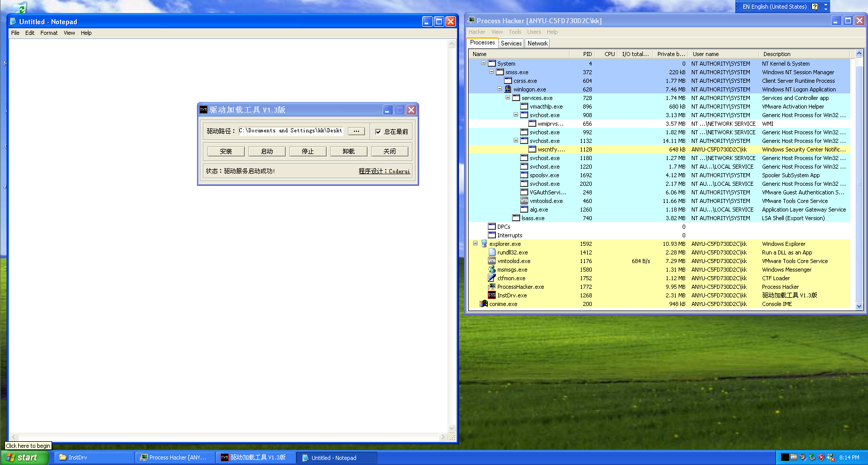Collapse the services.exe tree node
The width and height of the screenshot is (868, 465).
coord(507,97)
